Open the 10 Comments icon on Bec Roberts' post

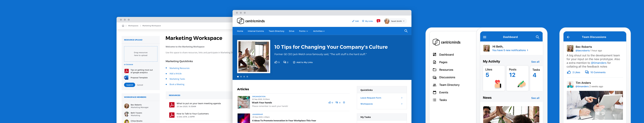[587, 72]
